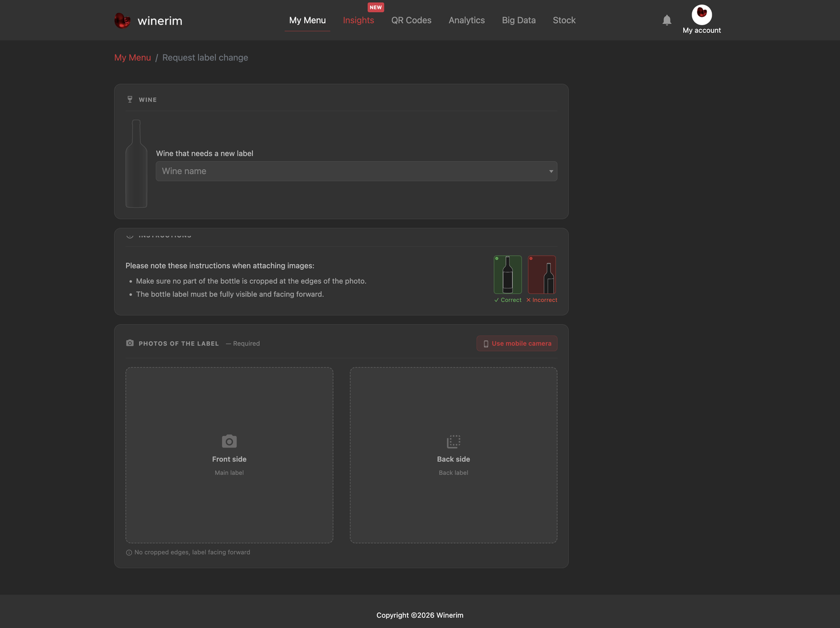Open the Wine name dropdown
The height and width of the screenshot is (628, 840).
356,171
